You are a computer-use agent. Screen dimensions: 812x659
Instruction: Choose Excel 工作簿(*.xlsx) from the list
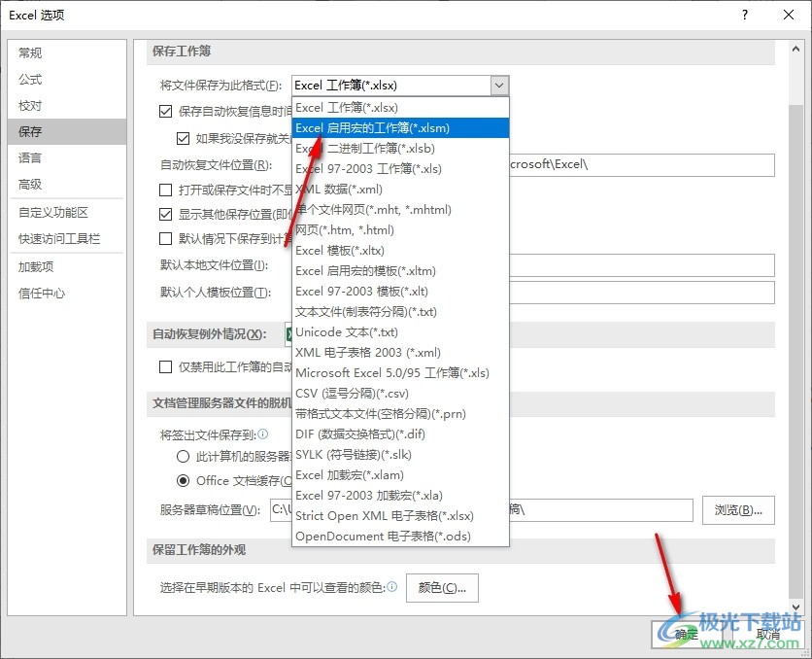(400, 107)
